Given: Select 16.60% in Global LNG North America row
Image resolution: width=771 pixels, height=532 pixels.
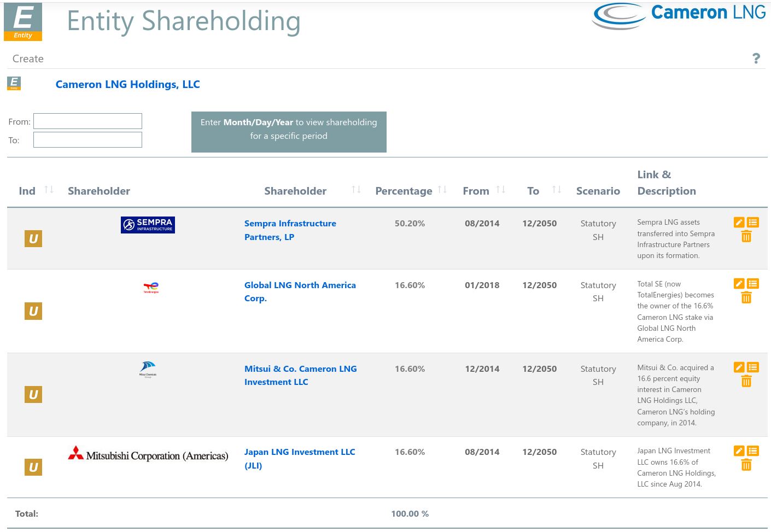Looking at the screenshot, I should pos(410,285).
